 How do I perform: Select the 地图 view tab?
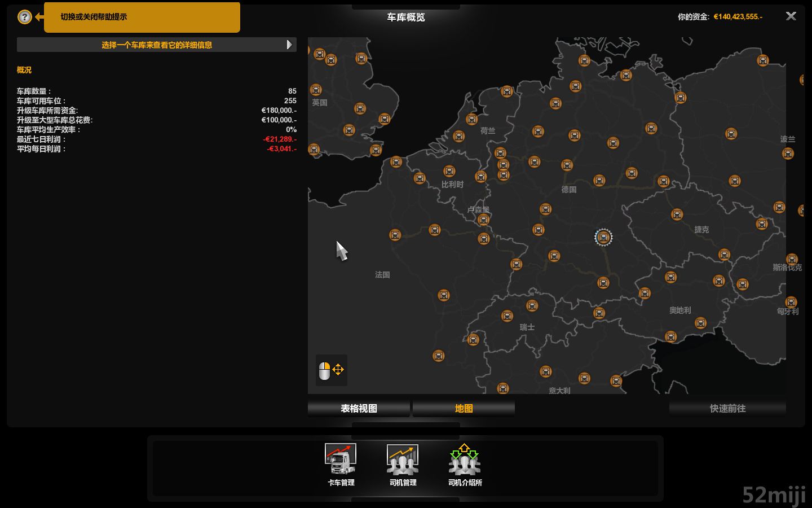pyautogui.click(x=464, y=408)
